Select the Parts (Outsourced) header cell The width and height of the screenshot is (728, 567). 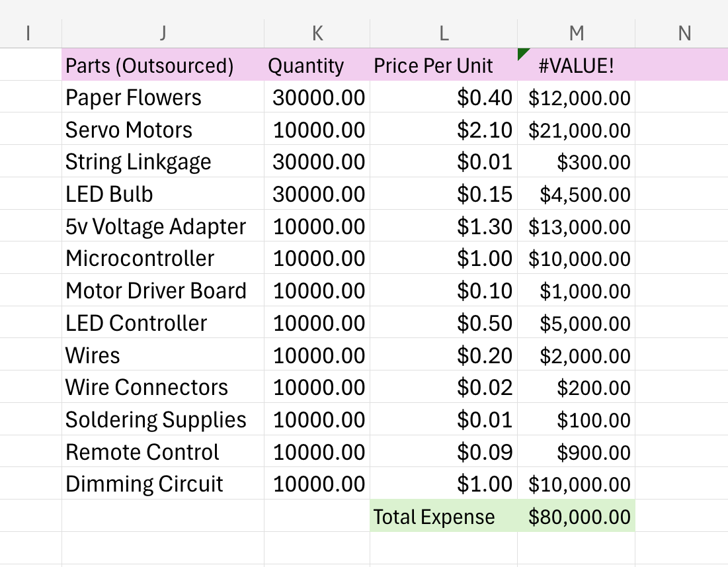click(149, 65)
